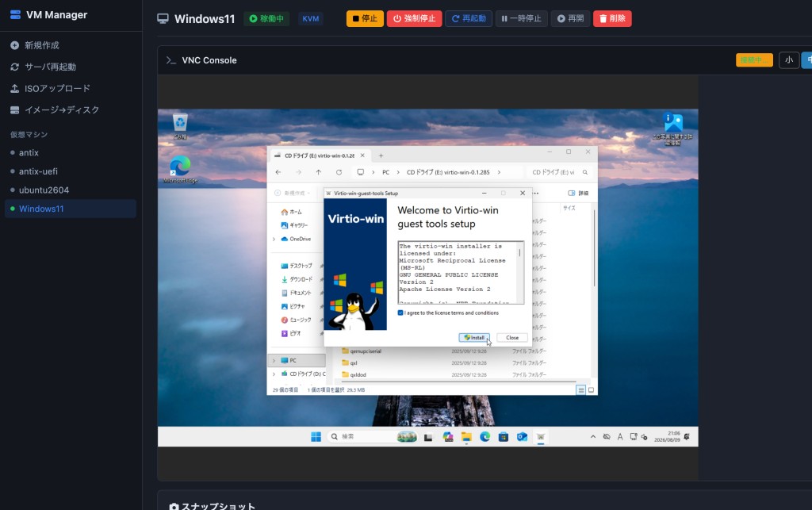Expand the PC tree node
This screenshot has height=510, width=812.
[274, 360]
